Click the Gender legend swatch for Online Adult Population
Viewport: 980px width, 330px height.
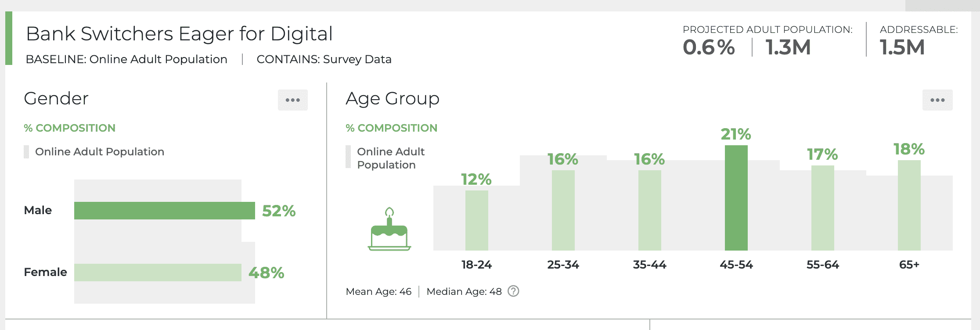[x=26, y=152]
